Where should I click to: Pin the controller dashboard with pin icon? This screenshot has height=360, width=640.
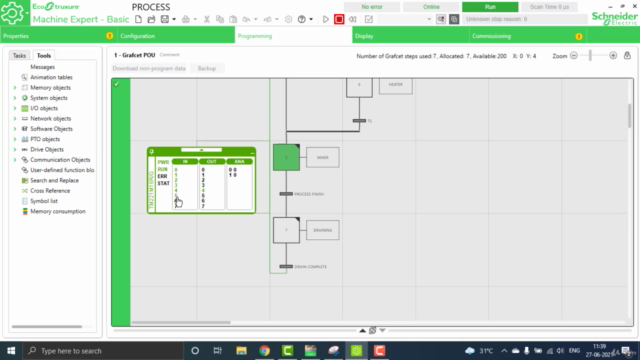point(152,151)
